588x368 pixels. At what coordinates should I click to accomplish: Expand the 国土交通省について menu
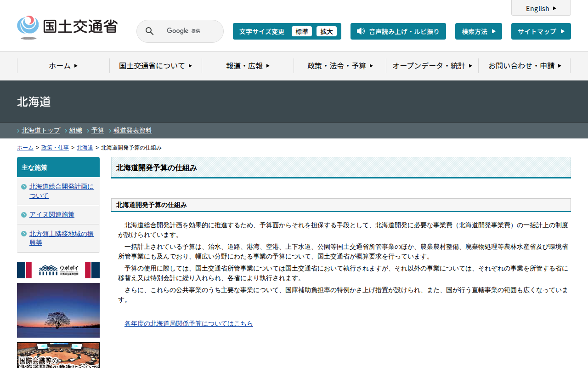pyautogui.click(x=155, y=66)
